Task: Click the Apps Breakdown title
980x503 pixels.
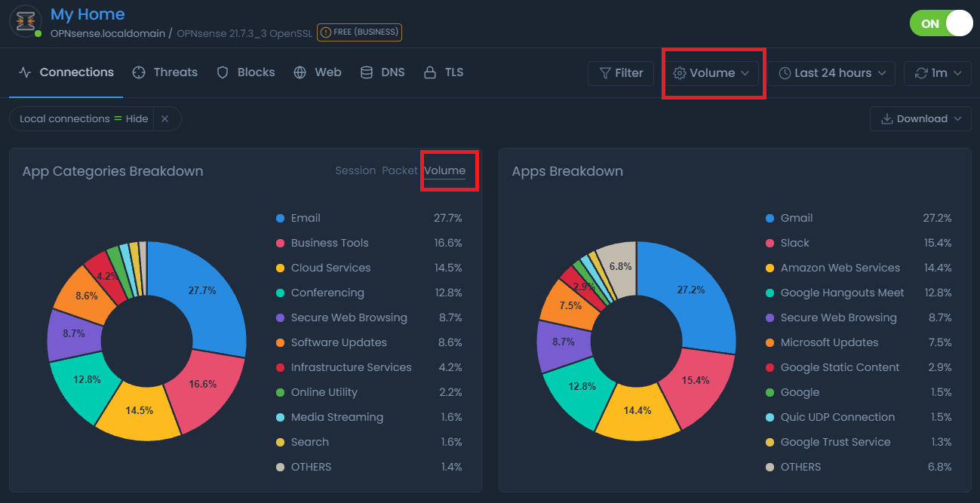Action: (567, 171)
